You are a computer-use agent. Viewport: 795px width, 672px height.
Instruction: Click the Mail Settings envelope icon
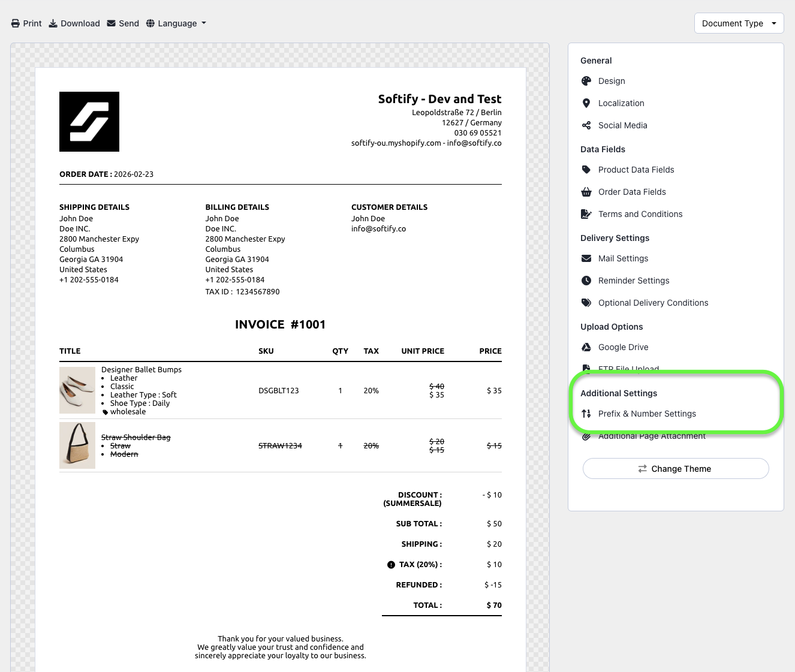pyautogui.click(x=586, y=258)
